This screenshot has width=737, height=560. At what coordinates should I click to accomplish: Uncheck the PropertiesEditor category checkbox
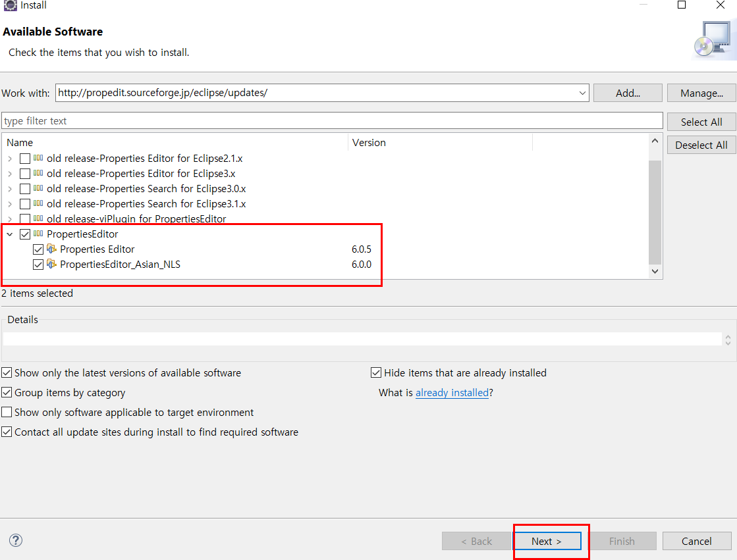point(25,234)
